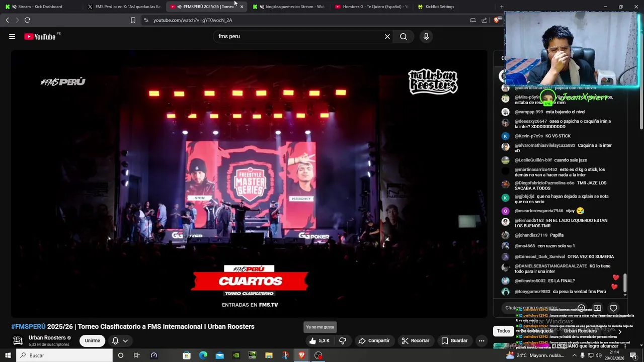Send a Super Chat via the dollar icon

tap(597, 308)
